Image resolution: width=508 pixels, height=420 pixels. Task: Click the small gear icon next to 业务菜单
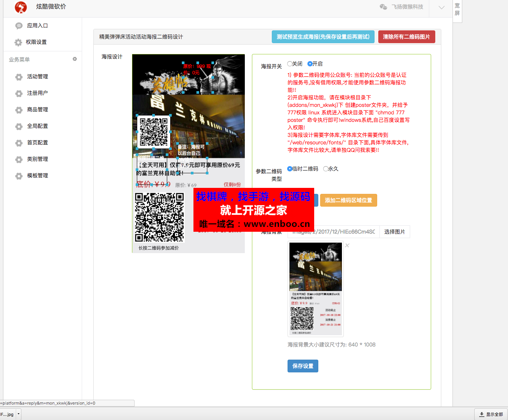pos(75,59)
